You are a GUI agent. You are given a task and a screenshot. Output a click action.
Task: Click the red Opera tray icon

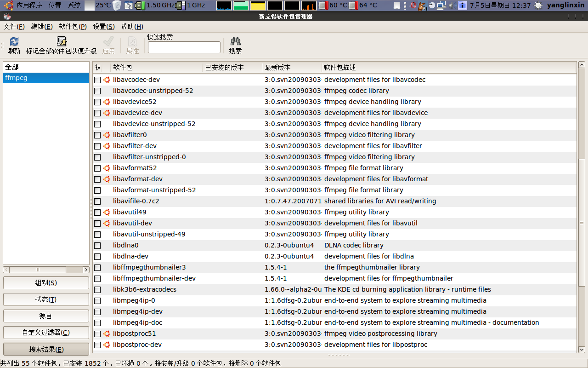coord(413,6)
